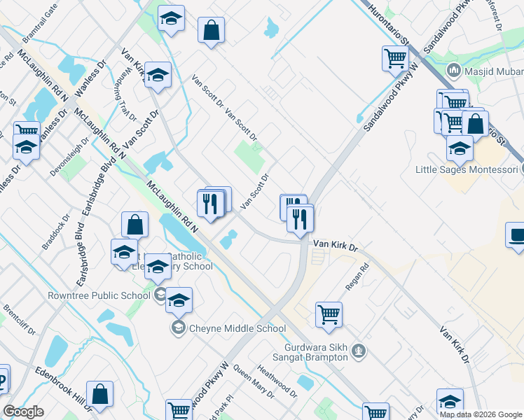The image size is (524, 420).
Task: Click the Gurdwara Sikh Sangat Brampton place icon
Action: click(x=359, y=351)
